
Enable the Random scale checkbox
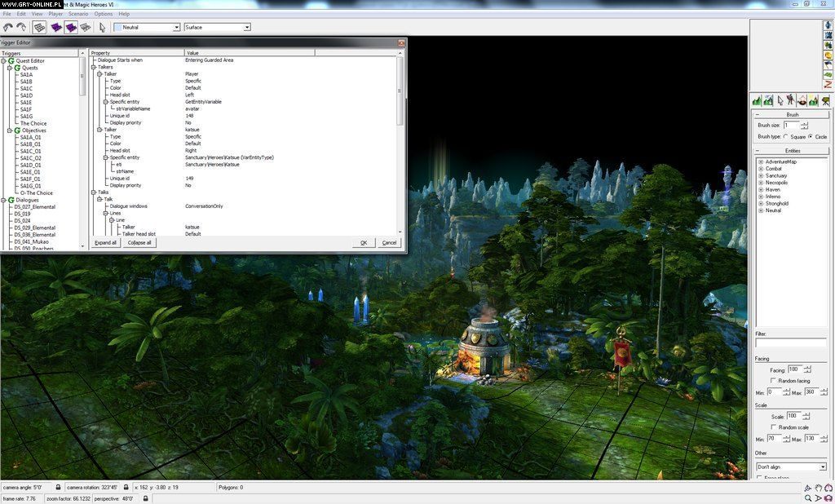click(773, 427)
